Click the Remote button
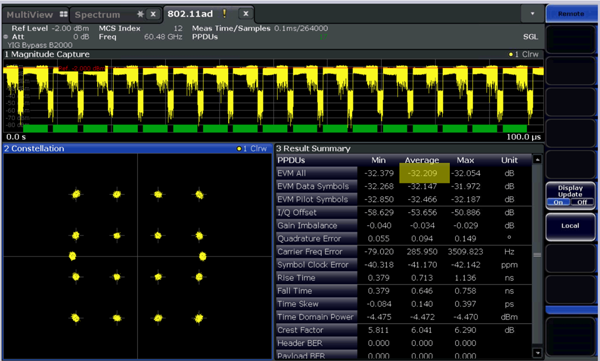 [x=571, y=14]
